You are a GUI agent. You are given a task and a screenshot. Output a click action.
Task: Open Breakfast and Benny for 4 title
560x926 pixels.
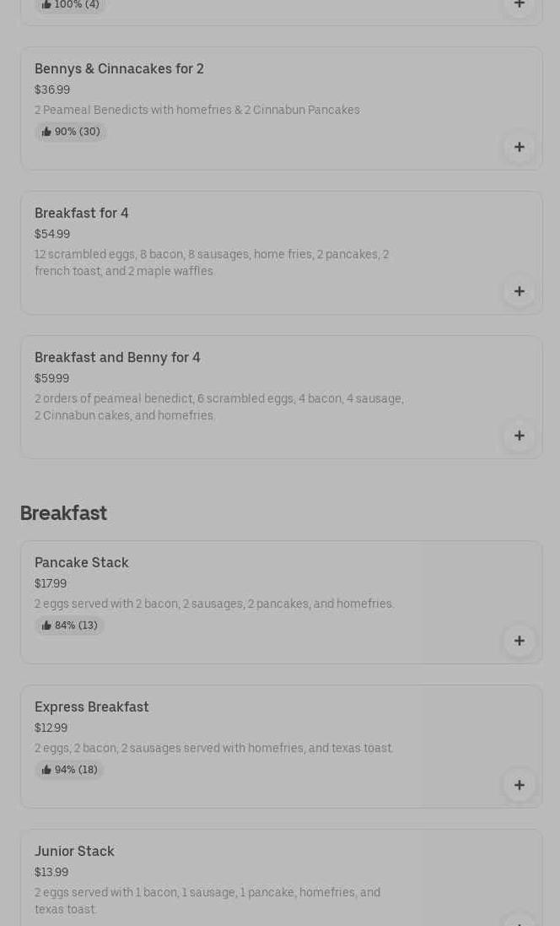pos(117,358)
